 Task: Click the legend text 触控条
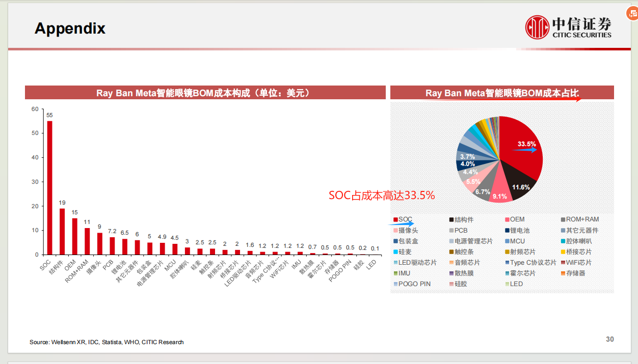coord(464,252)
